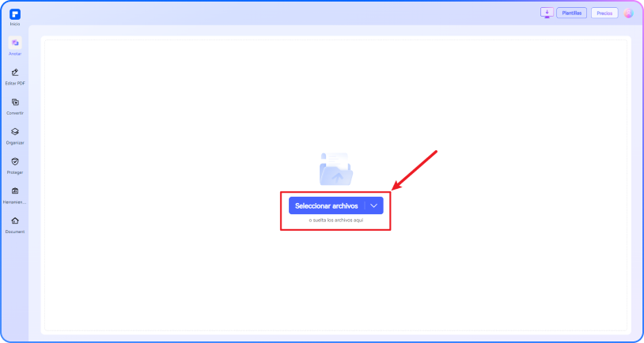Click the Editar PDF text label
The width and height of the screenshot is (644, 343).
coord(15,83)
